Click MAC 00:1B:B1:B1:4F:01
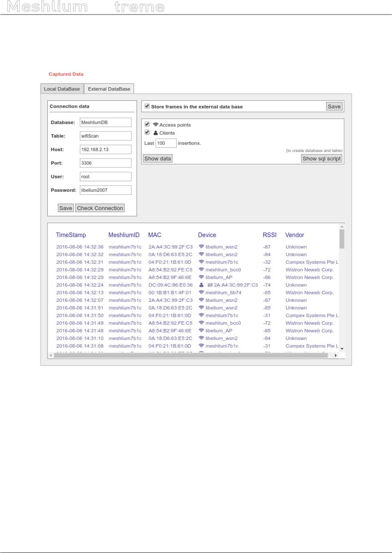The width and height of the screenshot is (392, 553). point(170,293)
